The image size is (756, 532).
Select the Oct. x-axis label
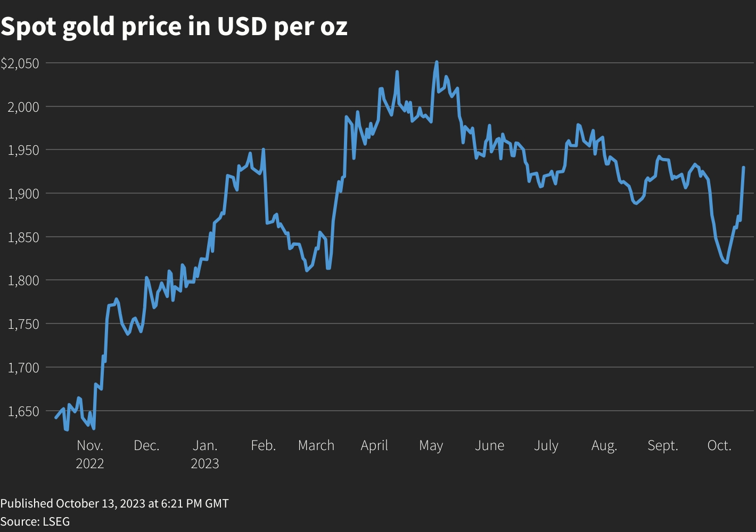(719, 445)
